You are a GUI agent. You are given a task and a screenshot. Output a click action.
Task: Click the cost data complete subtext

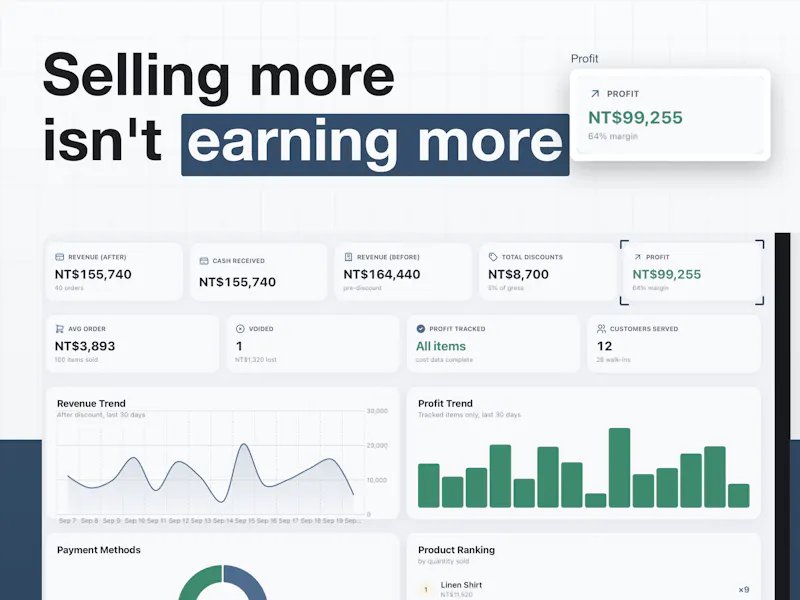444,360
